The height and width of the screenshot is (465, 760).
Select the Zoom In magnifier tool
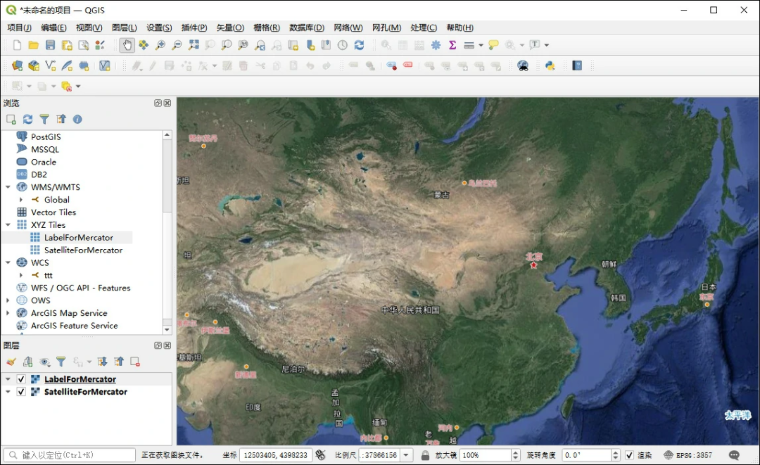pos(160,45)
